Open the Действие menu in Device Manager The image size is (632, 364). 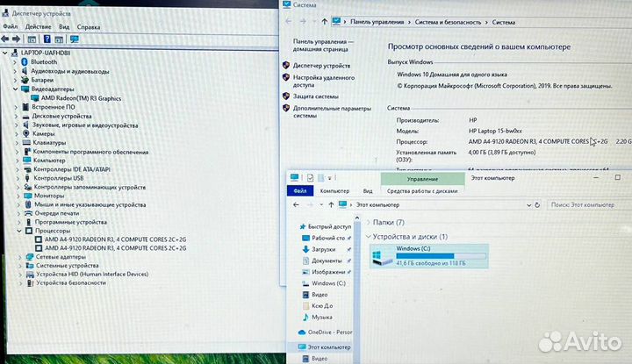click(x=39, y=26)
